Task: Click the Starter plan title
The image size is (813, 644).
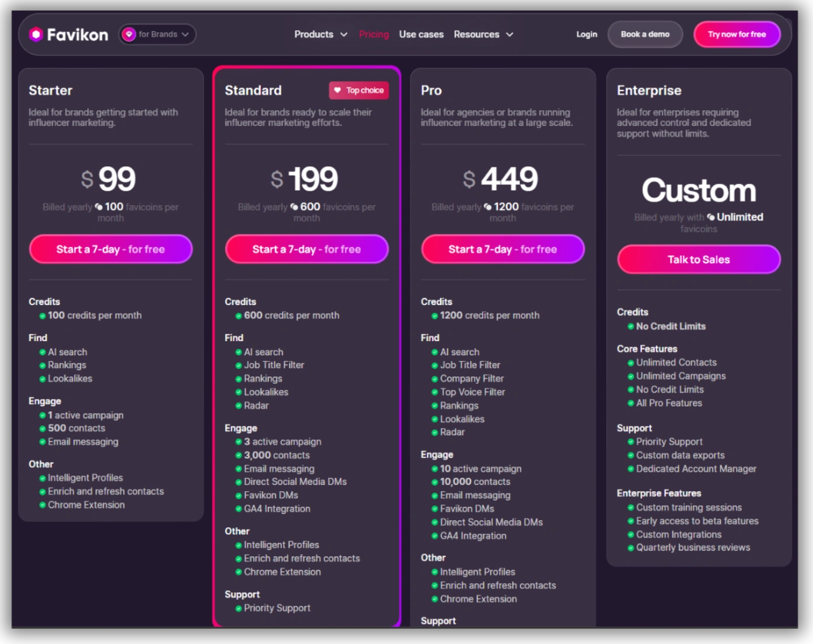Action: pyautogui.click(x=51, y=90)
